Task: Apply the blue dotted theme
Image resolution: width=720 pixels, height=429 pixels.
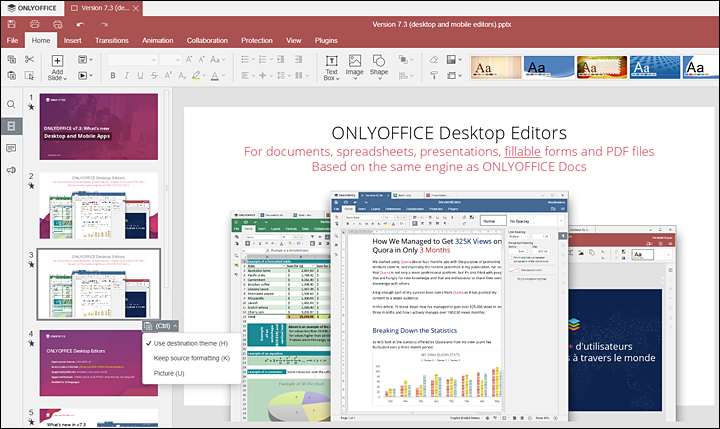Action: click(654, 68)
